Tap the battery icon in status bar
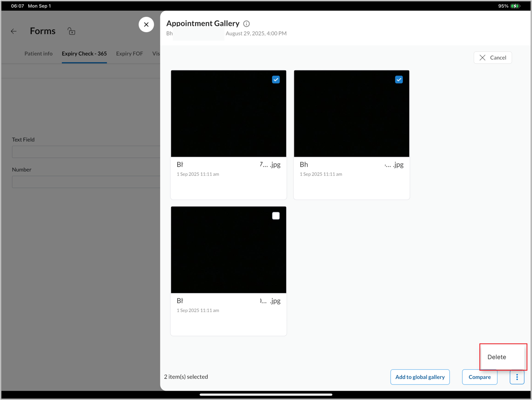532x400 pixels. tap(515, 6)
